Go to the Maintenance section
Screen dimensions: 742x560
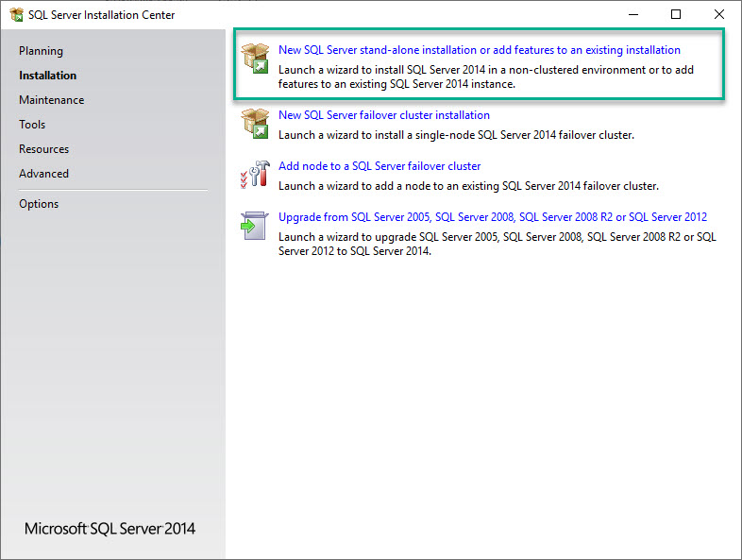(x=52, y=100)
